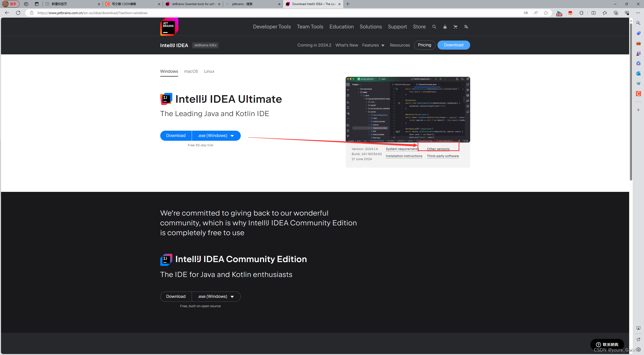Open the Outlook icon in Edge sidebar
This screenshot has height=355, width=644.
(x=638, y=74)
